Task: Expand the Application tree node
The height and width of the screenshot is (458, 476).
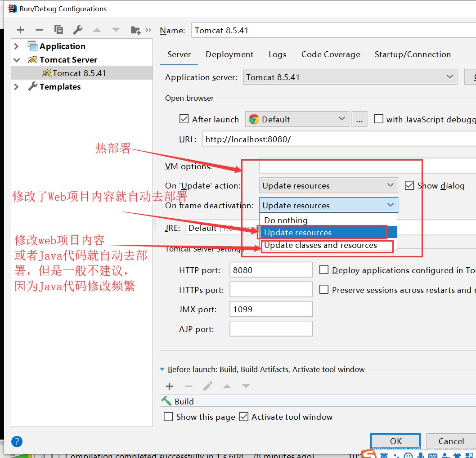Action: [x=16, y=46]
